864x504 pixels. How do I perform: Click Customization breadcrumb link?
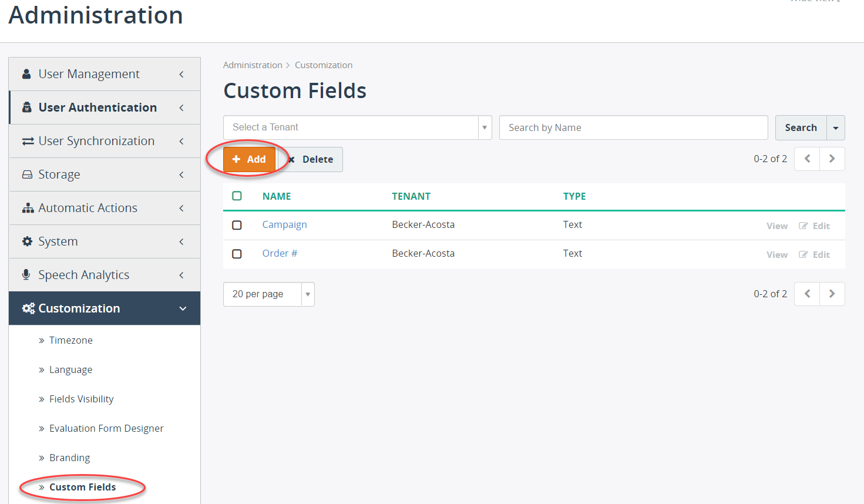click(324, 65)
